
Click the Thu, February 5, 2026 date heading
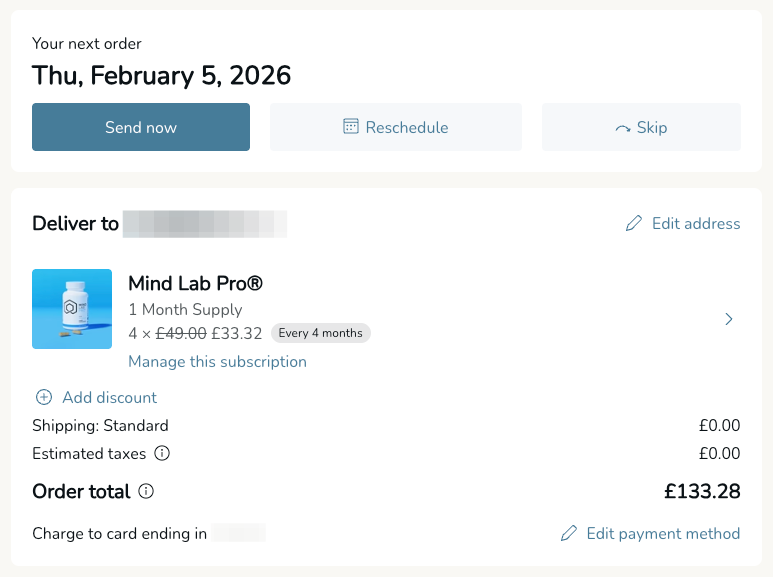pos(161,76)
